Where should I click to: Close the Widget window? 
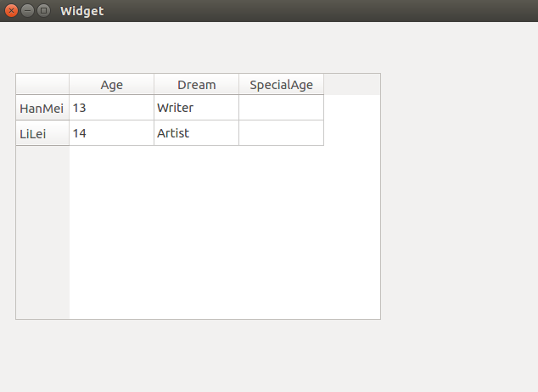point(11,11)
